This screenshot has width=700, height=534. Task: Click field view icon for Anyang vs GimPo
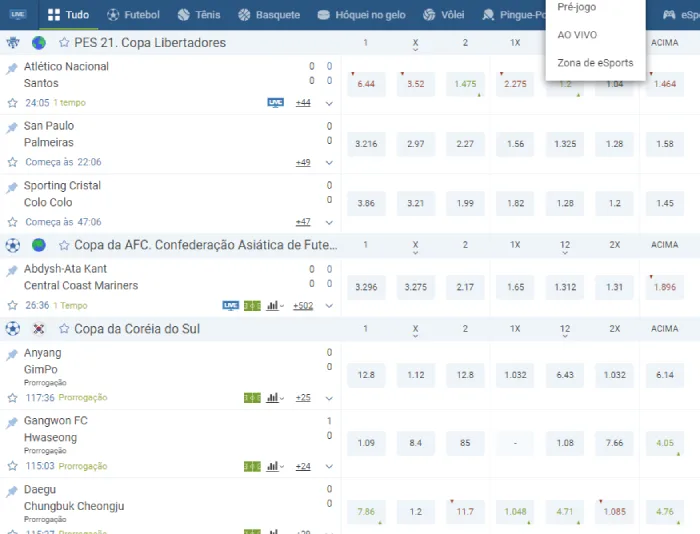[252, 398]
